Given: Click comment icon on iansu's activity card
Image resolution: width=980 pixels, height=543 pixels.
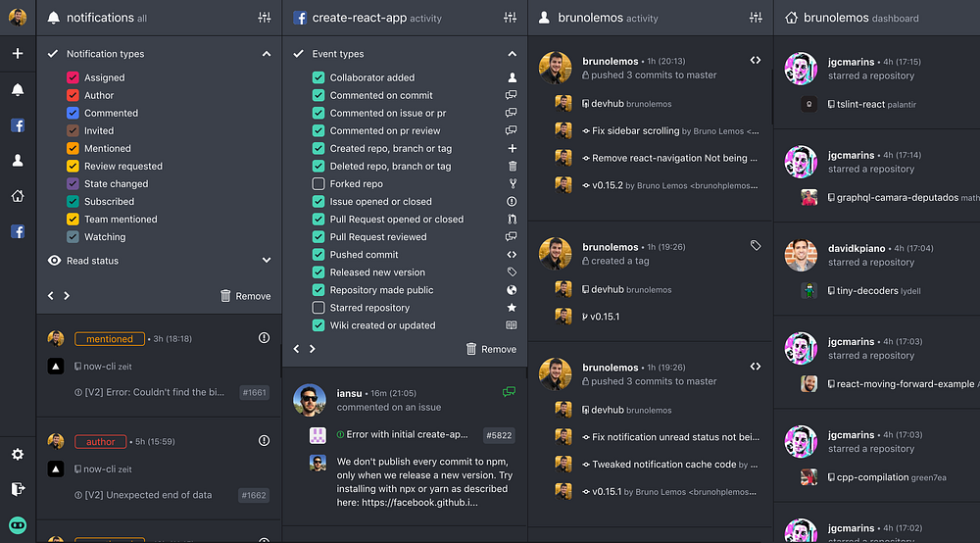Looking at the screenshot, I should (x=509, y=392).
